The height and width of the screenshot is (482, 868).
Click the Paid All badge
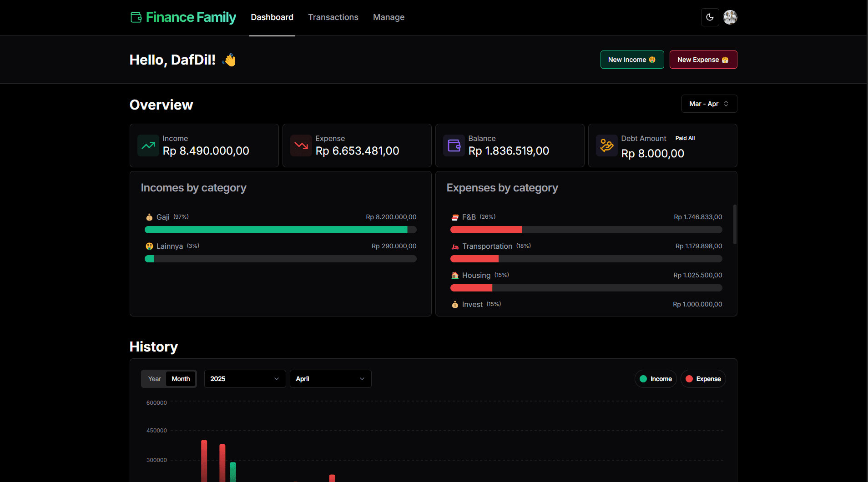pyautogui.click(x=685, y=138)
